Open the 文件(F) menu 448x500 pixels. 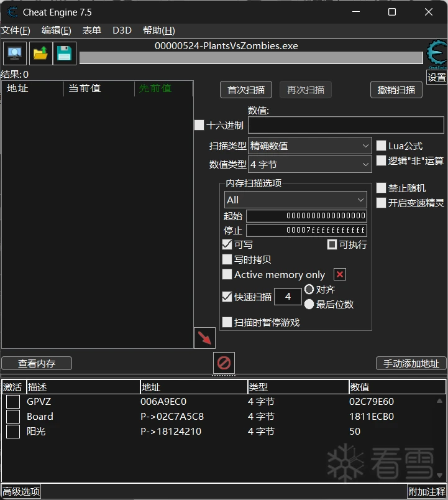point(16,30)
